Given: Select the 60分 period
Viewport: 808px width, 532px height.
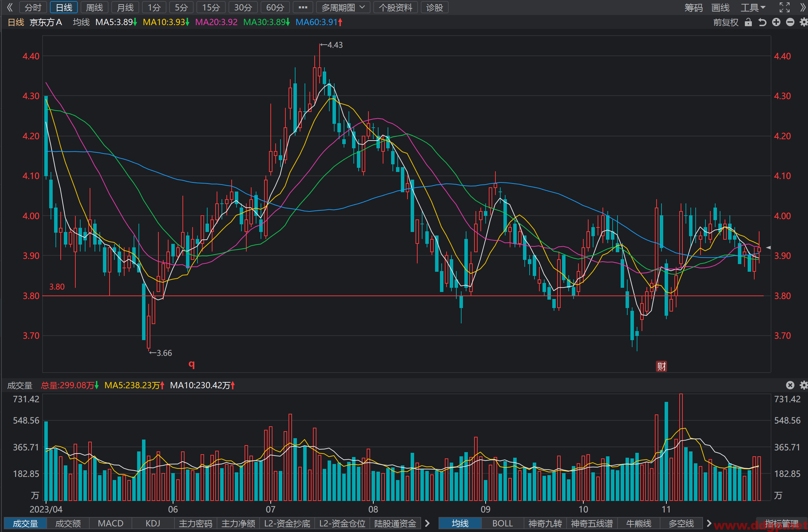Looking at the screenshot, I should 275,7.
